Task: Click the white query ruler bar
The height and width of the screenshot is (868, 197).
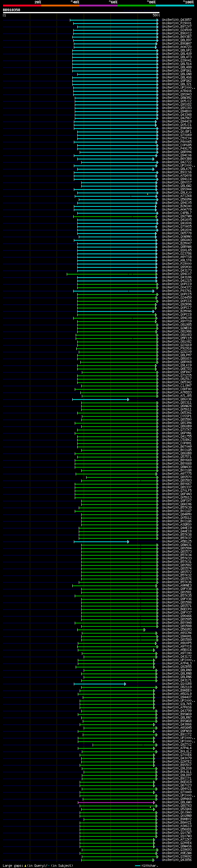Action: click(81, 12)
